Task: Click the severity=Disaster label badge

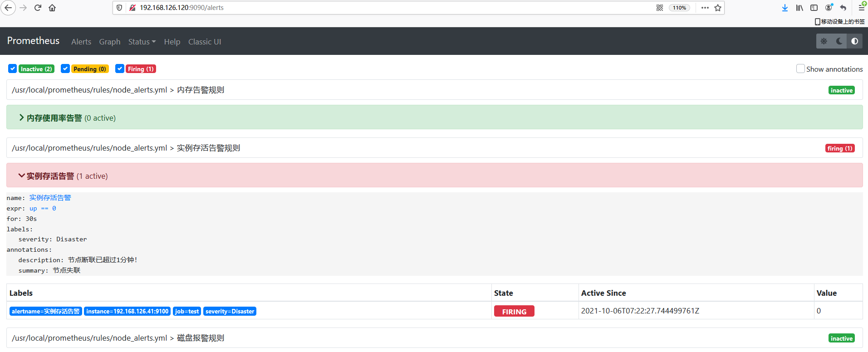Action: (x=230, y=311)
